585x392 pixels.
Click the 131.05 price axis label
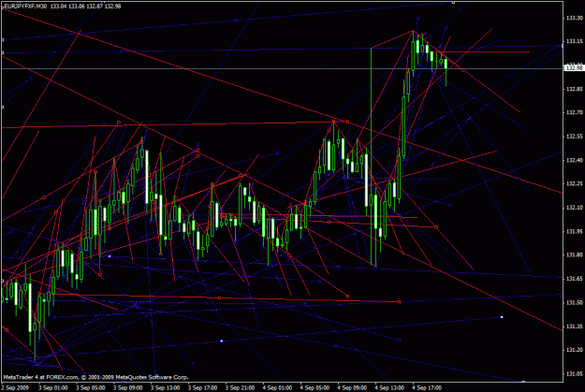574,374
